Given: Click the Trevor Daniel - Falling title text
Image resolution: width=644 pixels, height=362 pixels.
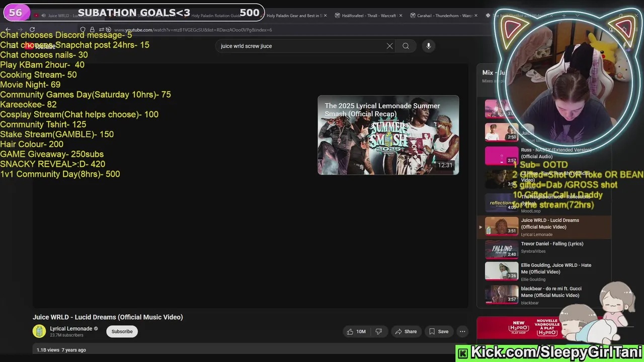Looking at the screenshot, I should pos(552,244).
